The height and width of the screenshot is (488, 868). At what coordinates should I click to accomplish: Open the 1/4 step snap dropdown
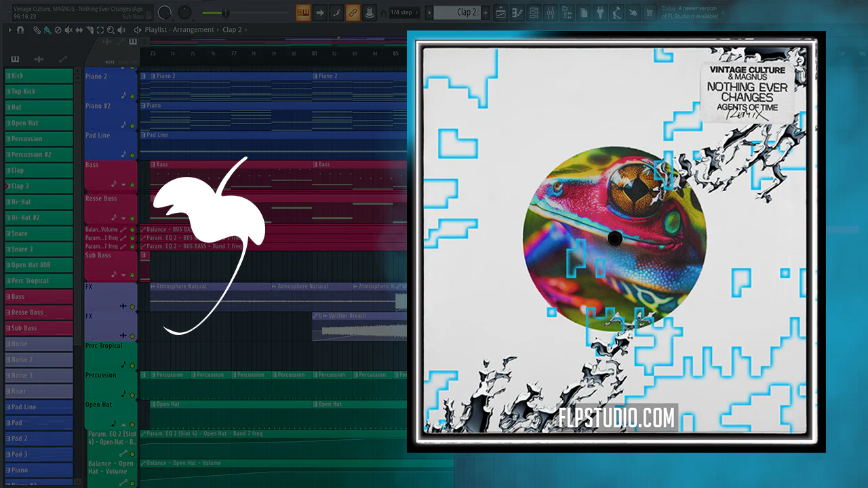[405, 12]
